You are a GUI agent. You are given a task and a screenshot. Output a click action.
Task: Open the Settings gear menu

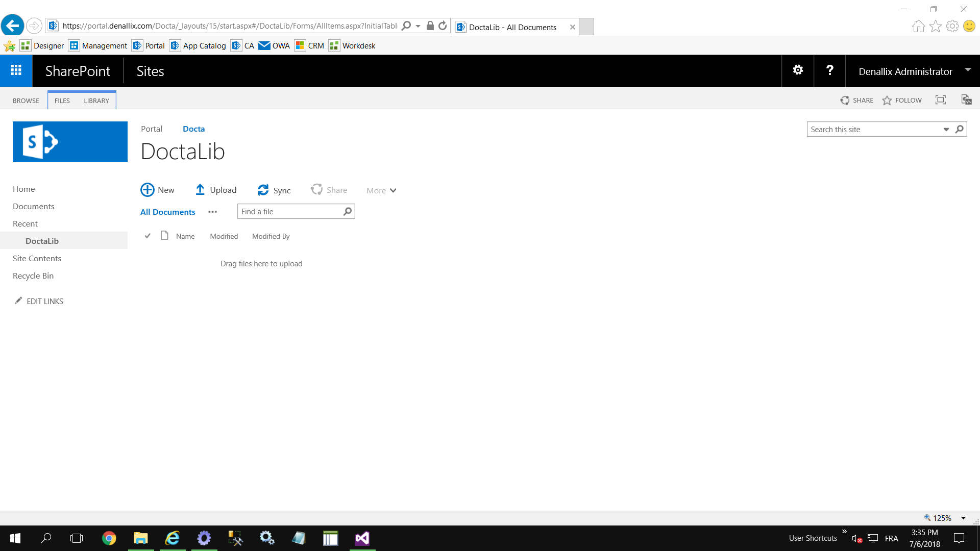797,70
